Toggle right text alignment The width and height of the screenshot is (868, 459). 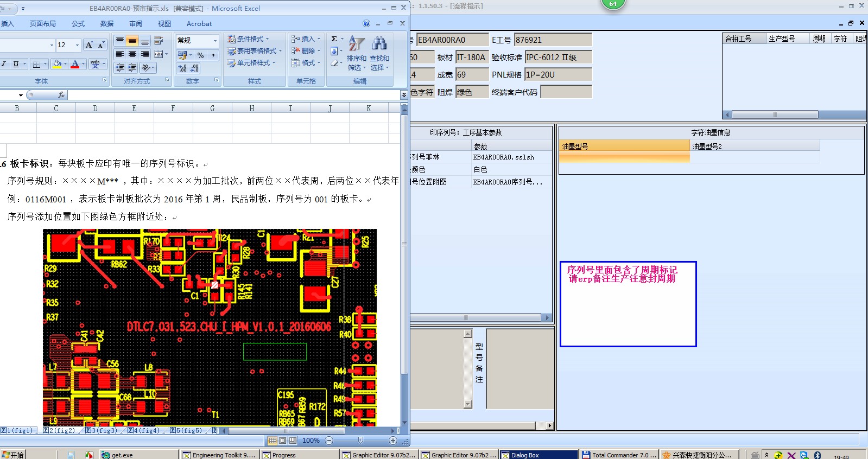pos(145,54)
